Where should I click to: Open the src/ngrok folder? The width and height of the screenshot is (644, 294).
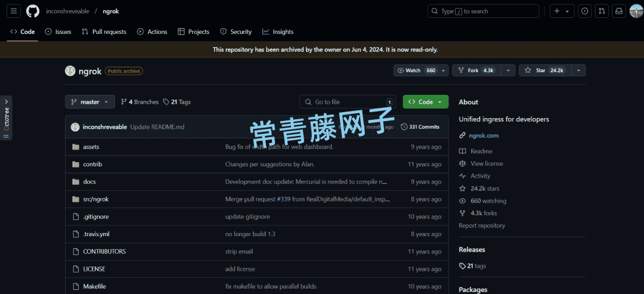click(95, 199)
